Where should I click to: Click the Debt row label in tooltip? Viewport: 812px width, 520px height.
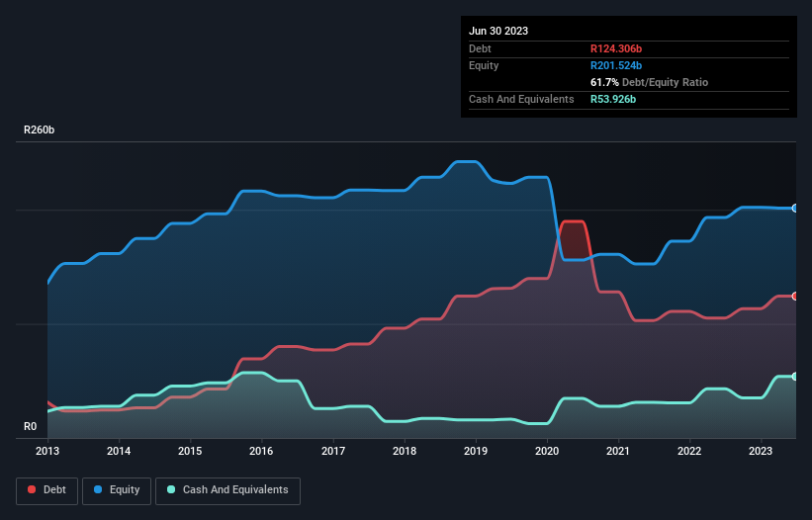[480, 48]
